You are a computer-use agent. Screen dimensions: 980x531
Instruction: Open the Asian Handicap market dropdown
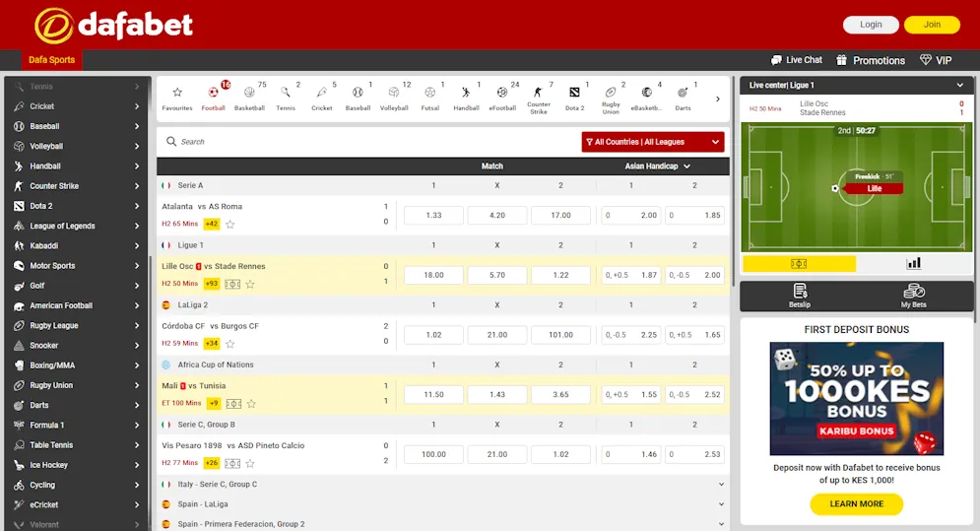(658, 166)
